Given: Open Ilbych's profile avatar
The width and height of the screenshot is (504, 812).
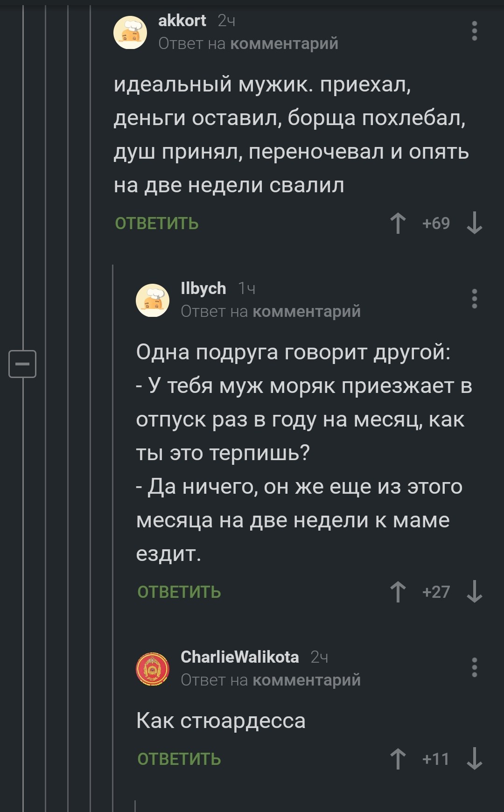Looking at the screenshot, I should [153, 300].
